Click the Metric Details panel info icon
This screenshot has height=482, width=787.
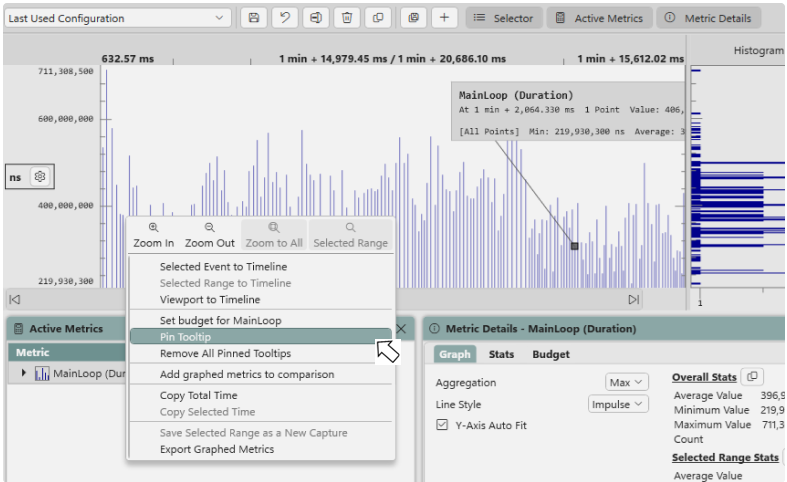click(434, 328)
